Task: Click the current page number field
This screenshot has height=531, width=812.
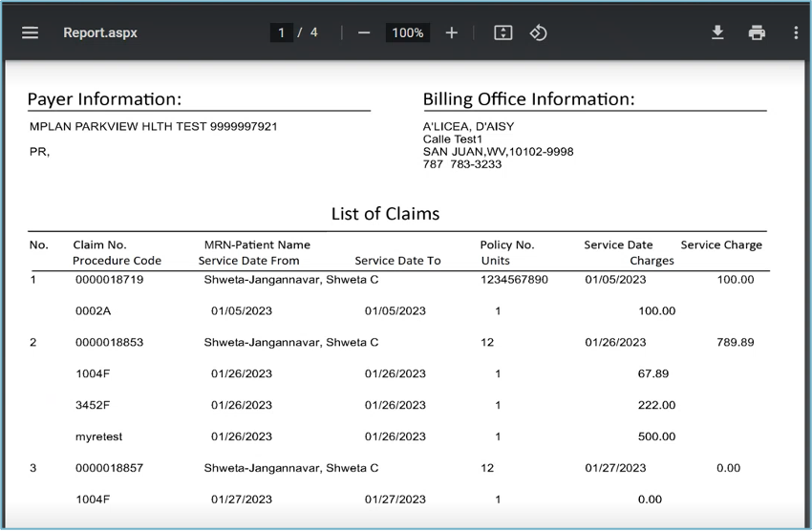Action: pyautogui.click(x=281, y=32)
